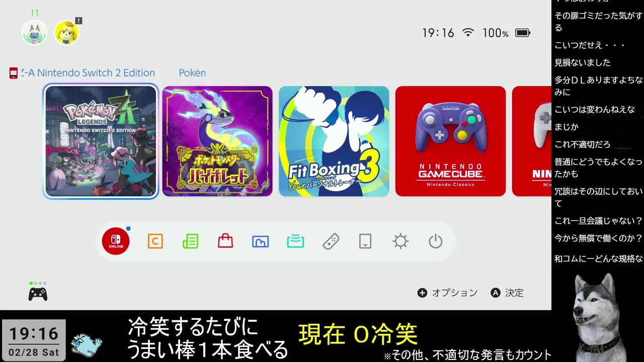This screenshot has width=644, height=362.
Task: Click the game card icon beside title
Action: (14, 73)
